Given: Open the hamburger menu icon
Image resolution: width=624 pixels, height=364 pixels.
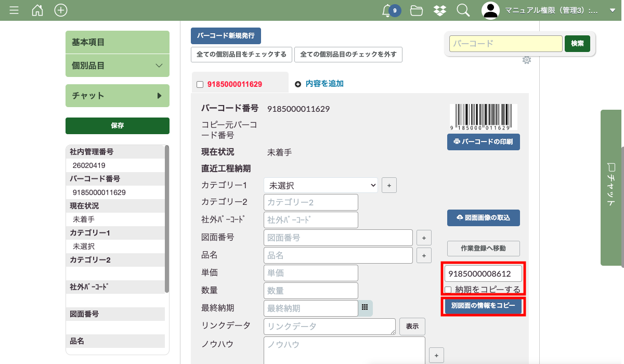Looking at the screenshot, I should click(x=14, y=10).
